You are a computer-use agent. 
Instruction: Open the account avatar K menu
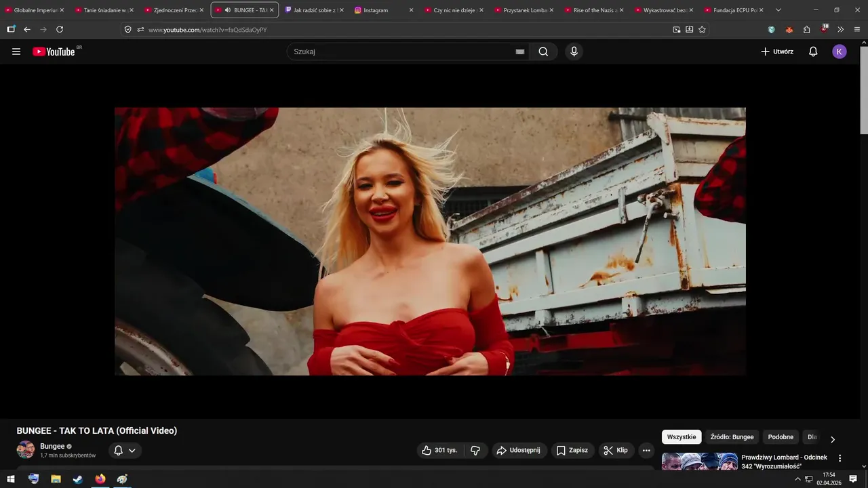tap(840, 52)
